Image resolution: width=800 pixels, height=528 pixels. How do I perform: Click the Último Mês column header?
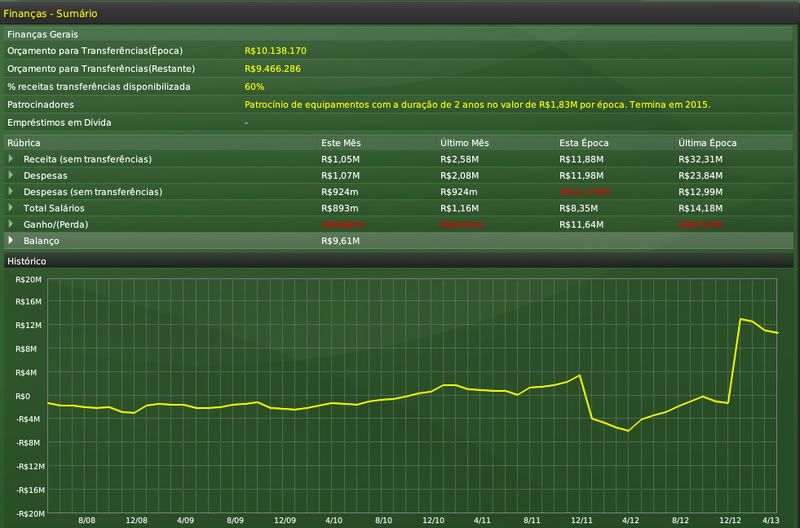462,142
